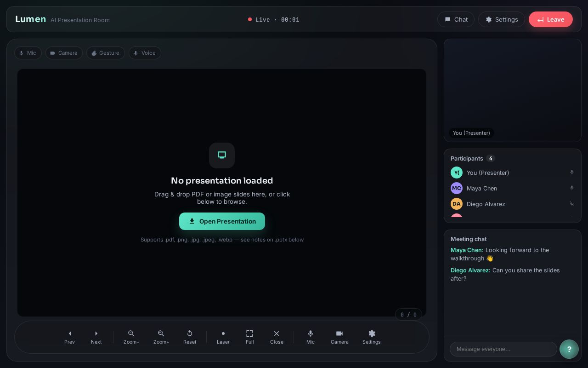
Task: Open Settings from the bottom toolbar
Action: pyautogui.click(x=372, y=337)
